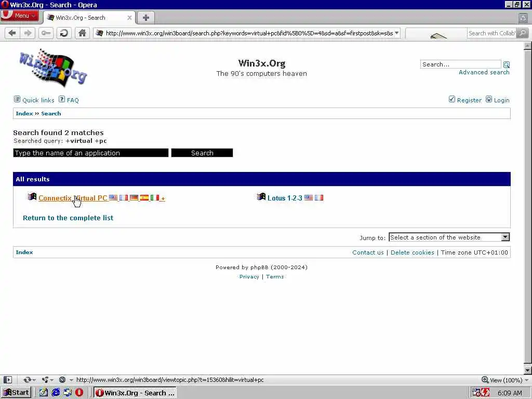Open the Lotus 1-2-3 result
Viewport: 532px width, 399px height.
click(x=285, y=198)
